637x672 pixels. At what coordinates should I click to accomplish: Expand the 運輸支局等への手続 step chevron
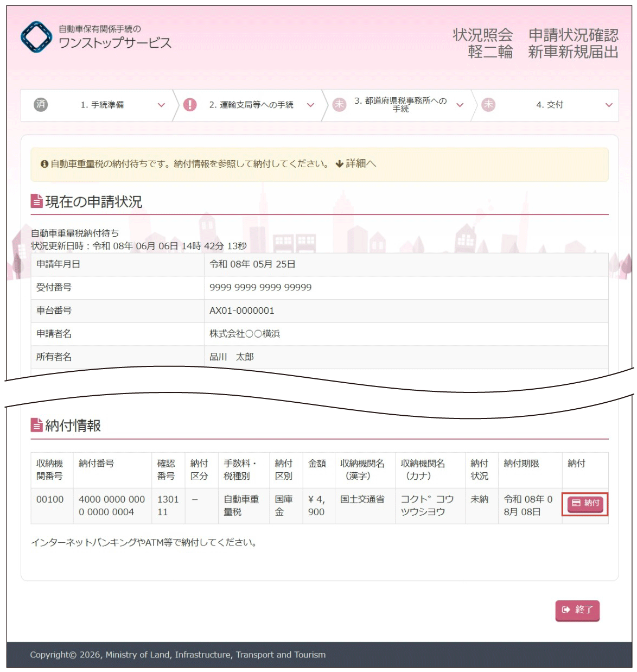(310, 105)
